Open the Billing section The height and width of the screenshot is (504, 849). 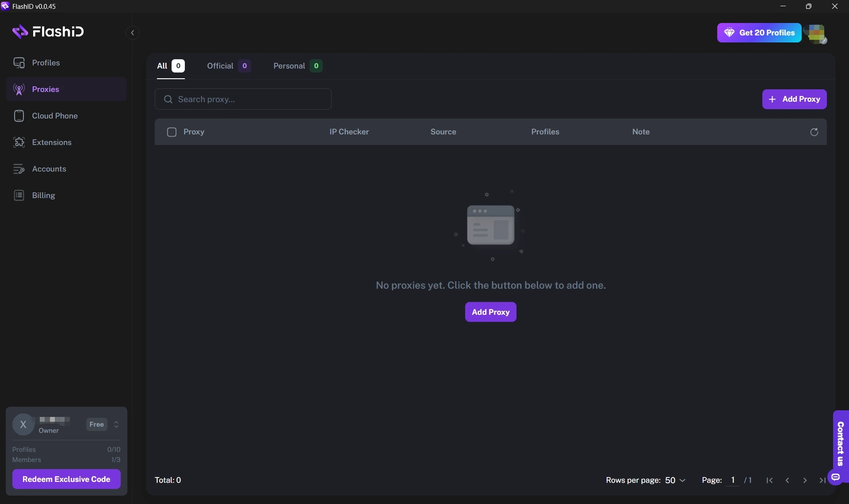[43, 195]
